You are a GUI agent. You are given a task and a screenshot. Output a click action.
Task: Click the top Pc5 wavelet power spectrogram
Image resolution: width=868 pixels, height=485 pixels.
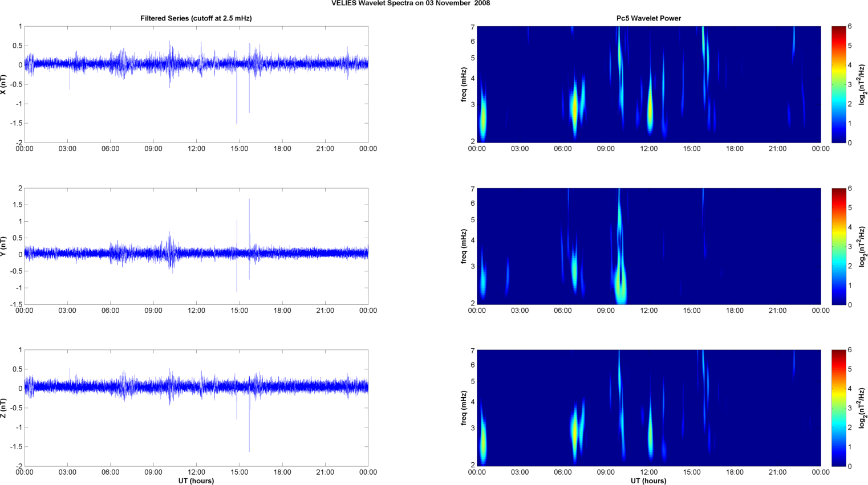coord(648,84)
